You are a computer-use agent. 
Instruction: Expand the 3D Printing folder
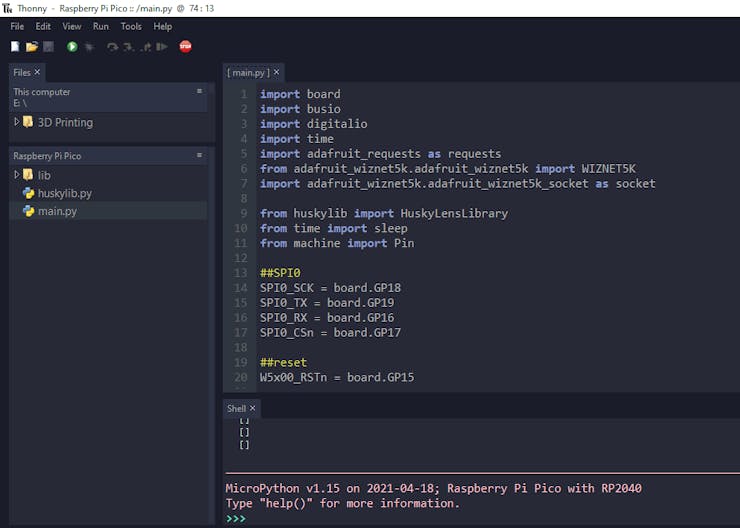17,122
